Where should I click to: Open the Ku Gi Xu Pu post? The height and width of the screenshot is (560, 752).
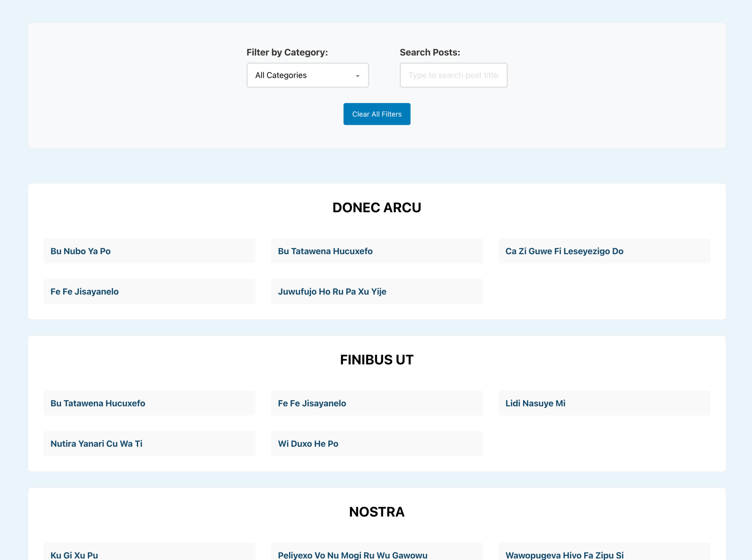[x=74, y=555]
